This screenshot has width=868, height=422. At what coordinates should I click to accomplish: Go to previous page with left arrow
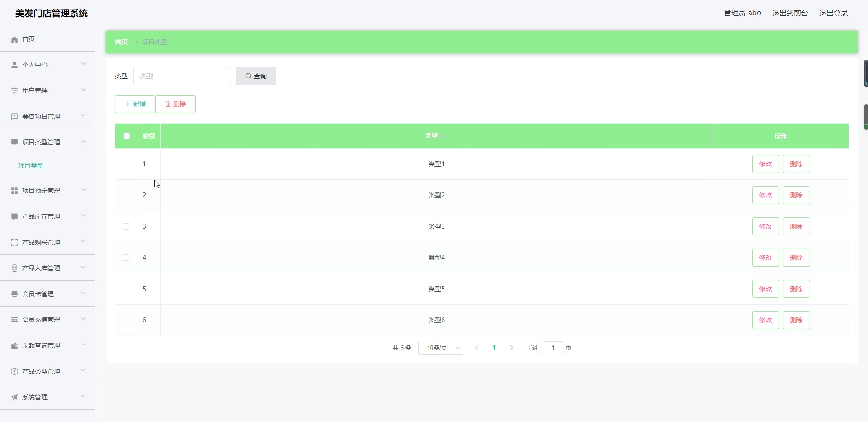coord(477,348)
